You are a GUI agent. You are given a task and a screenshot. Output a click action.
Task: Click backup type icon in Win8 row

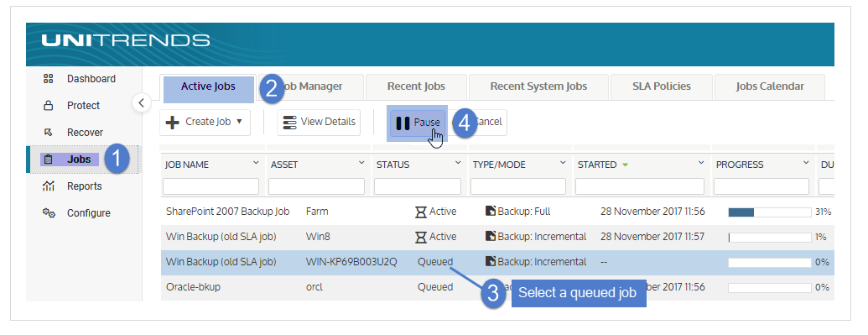[491, 236]
